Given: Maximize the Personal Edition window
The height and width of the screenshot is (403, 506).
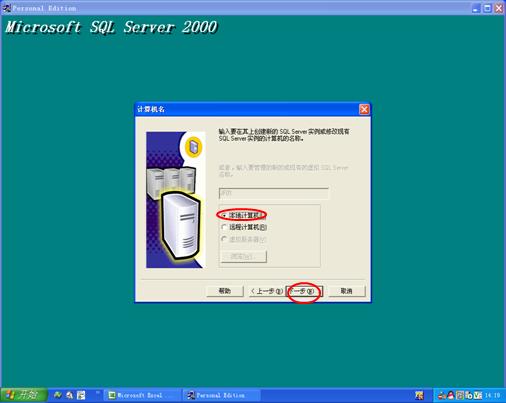Looking at the screenshot, I should (x=487, y=8).
